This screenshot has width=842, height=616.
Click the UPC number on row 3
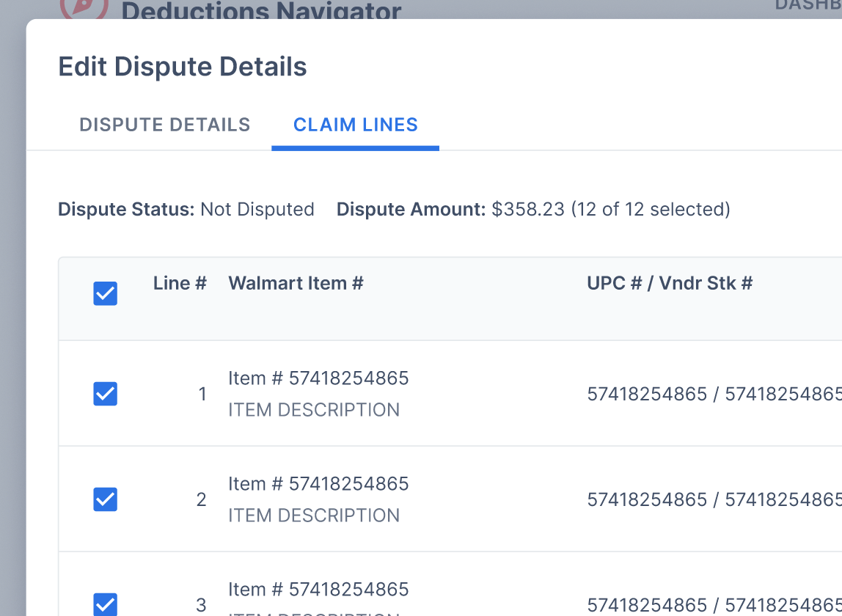[x=713, y=605]
